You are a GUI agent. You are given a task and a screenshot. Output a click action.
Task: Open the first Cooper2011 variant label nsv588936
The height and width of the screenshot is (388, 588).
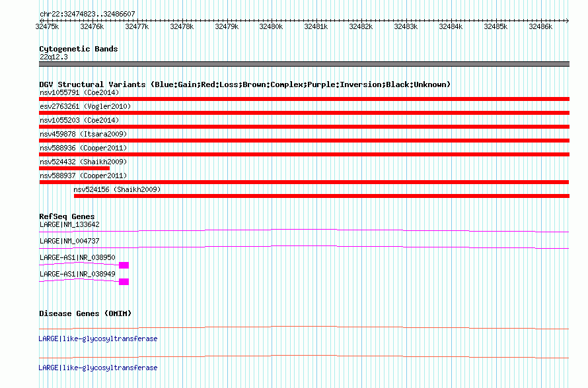tap(83, 148)
